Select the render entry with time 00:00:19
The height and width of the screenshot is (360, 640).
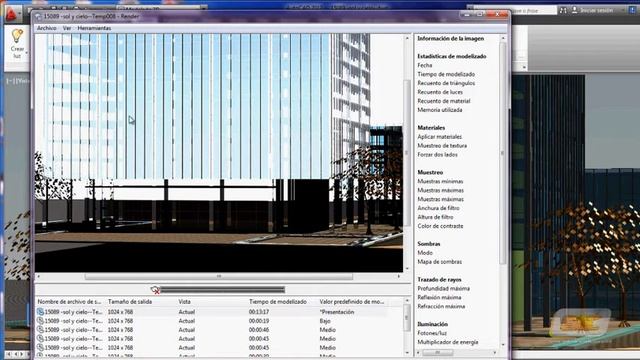click(x=211, y=321)
